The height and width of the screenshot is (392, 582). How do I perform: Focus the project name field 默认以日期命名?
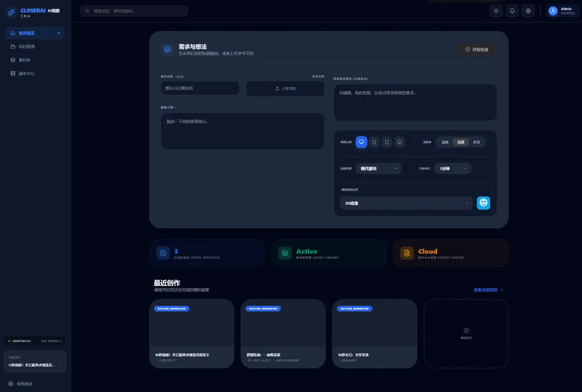click(200, 88)
